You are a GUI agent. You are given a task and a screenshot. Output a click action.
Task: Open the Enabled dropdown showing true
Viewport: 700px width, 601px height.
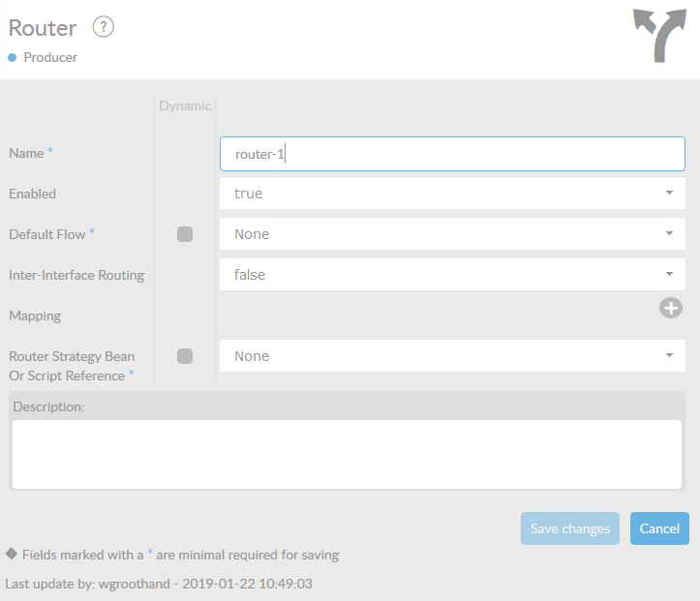452,194
